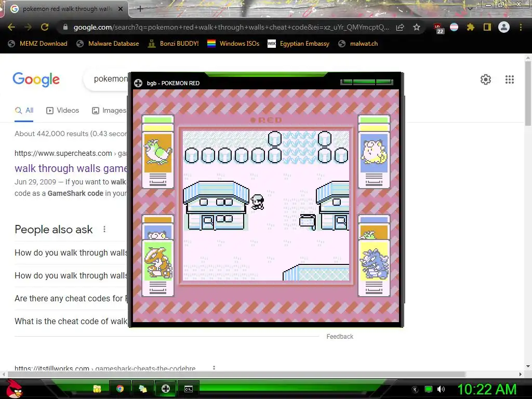Show hidden tray icons arrow
The image size is (532, 399).
click(415, 389)
